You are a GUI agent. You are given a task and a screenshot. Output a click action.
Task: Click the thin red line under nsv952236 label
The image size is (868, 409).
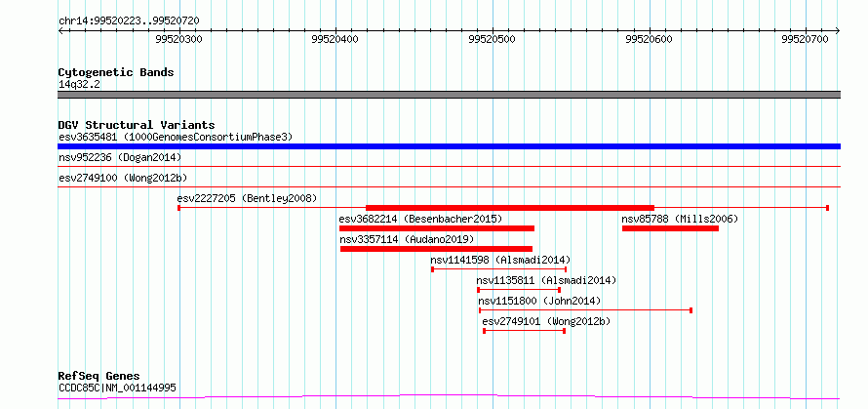click(x=449, y=166)
